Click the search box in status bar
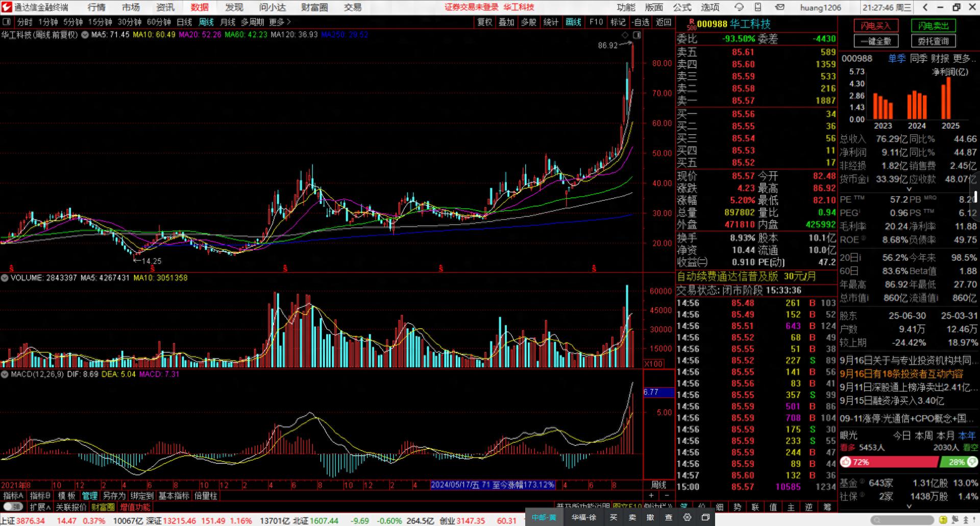Image resolution: width=980 pixels, height=526 pixels. [x=901, y=520]
